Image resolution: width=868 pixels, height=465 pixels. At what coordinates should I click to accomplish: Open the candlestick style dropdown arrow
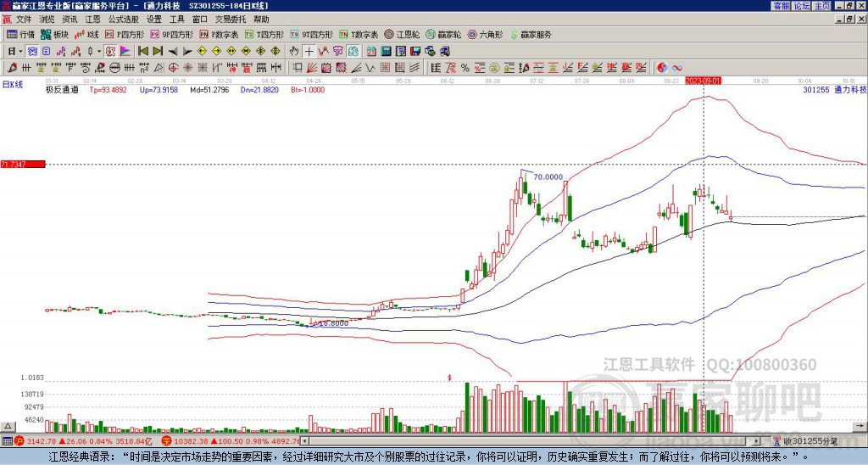[99, 52]
